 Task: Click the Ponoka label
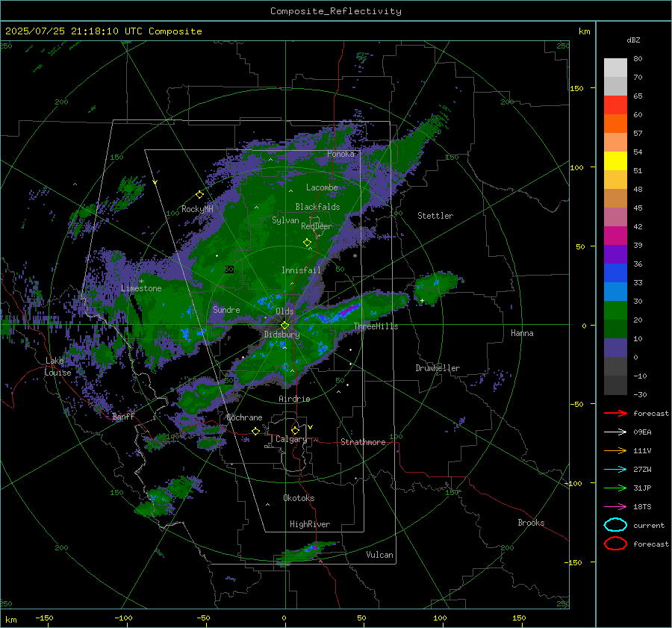pyautogui.click(x=340, y=154)
